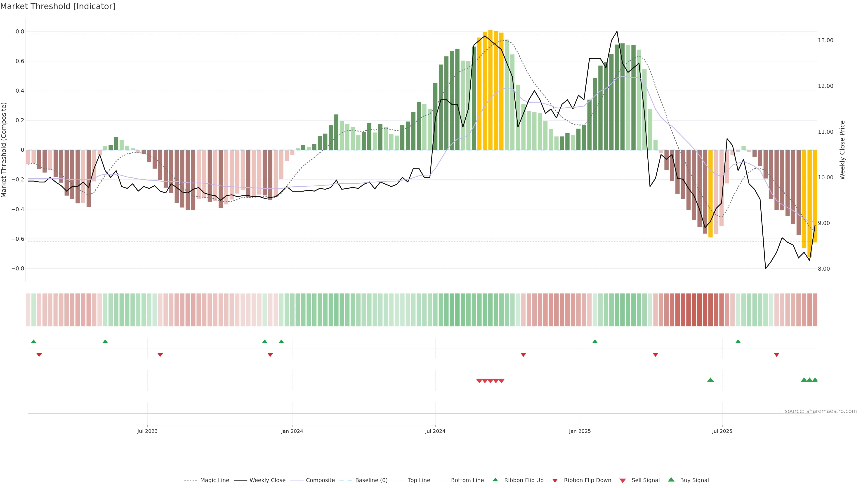
Task: Click the Ribbon Flip Up legend triangle
Action: tap(495, 480)
